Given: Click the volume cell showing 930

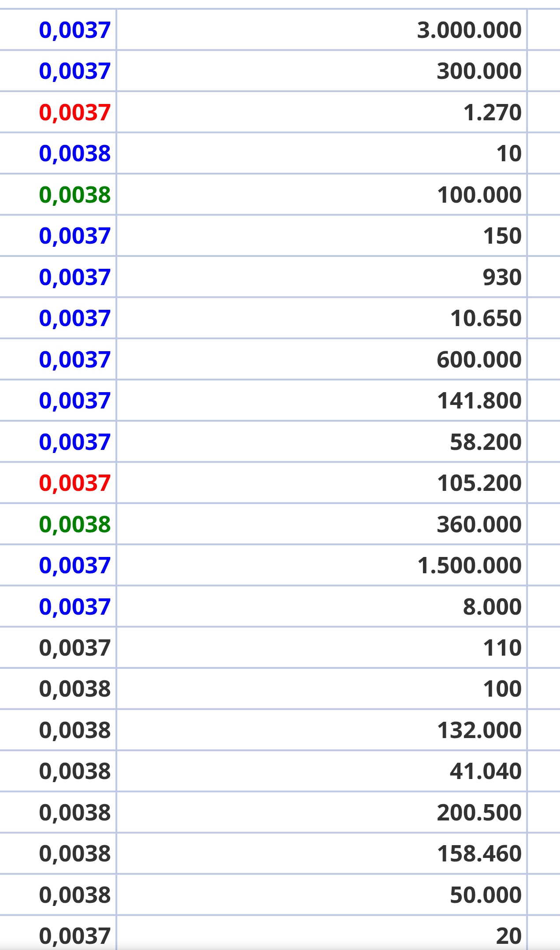Looking at the screenshot, I should 322,277.
